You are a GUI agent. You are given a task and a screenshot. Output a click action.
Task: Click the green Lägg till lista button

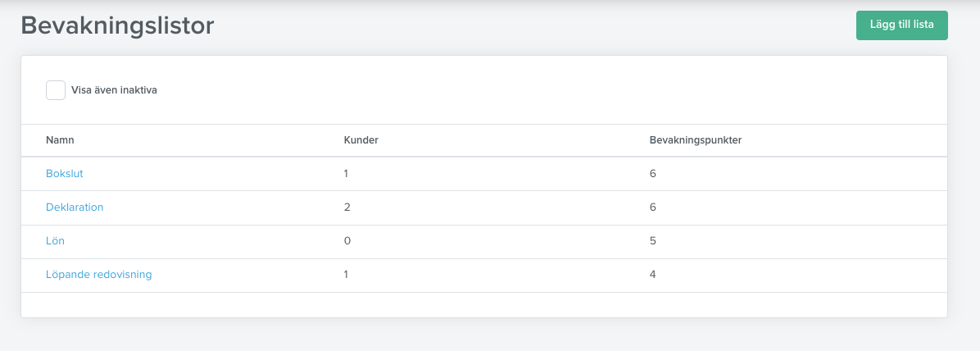[902, 25]
